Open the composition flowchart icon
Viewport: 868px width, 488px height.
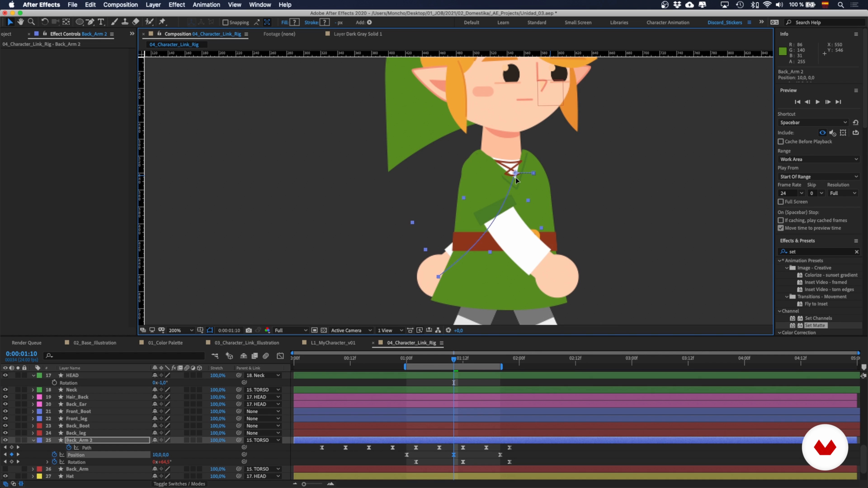438,330
